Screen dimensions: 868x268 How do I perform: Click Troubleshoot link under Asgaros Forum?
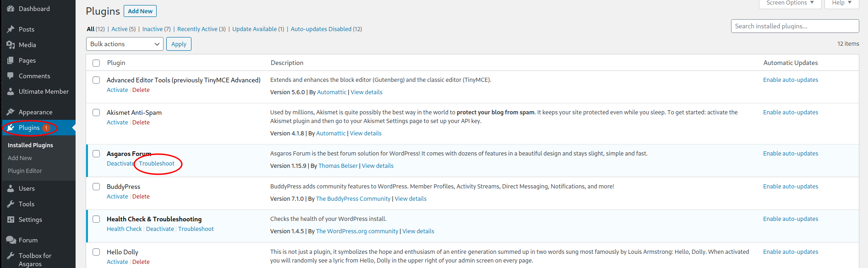(157, 164)
